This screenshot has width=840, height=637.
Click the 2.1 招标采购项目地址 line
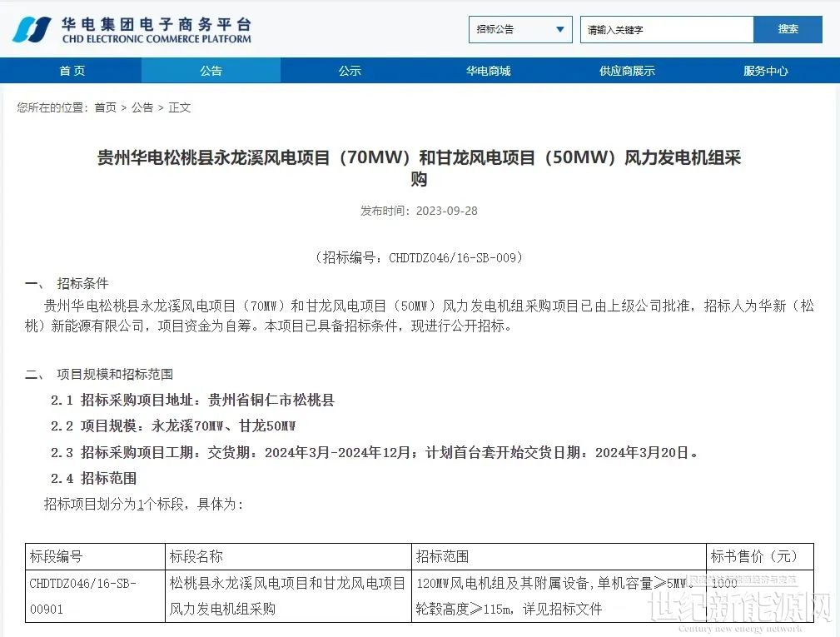point(193,401)
